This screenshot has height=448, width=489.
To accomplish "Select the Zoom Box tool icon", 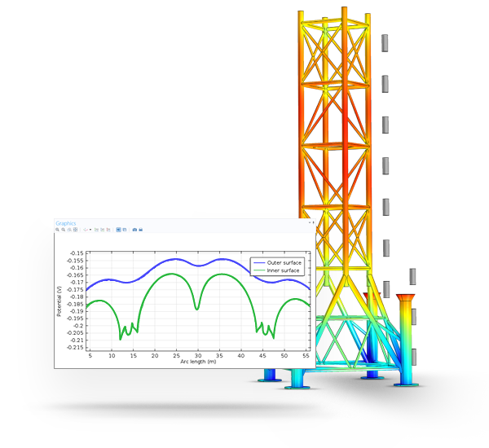I will [x=69, y=230].
